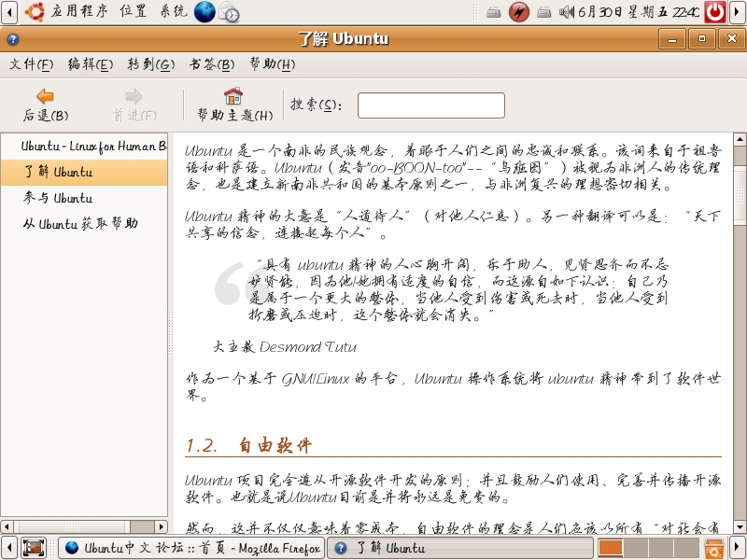
Task: Open '参与 Ubuntu' in the sidebar
Action: click(x=84, y=198)
